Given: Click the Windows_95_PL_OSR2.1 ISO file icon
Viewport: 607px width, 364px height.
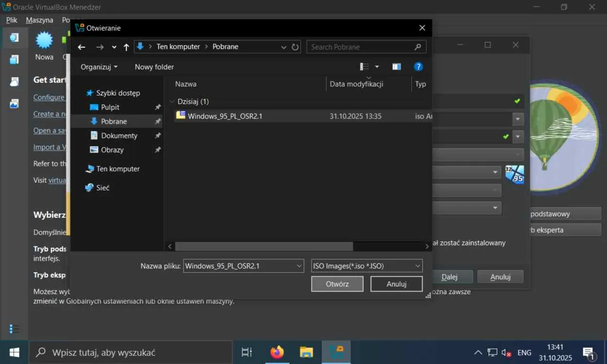Looking at the screenshot, I should tap(181, 116).
